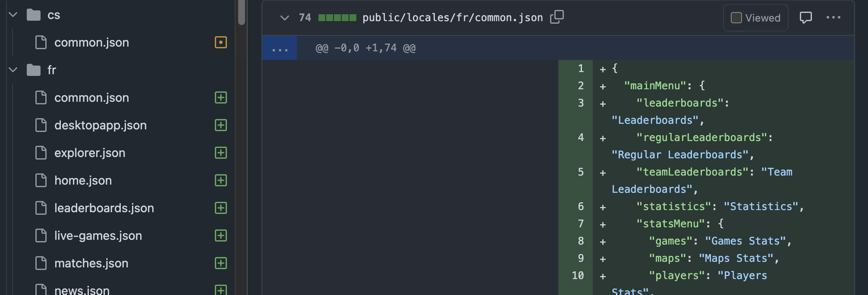The width and height of the screenshot is (868, 295).
Task: Click the added icon beside explorer.json
Action: click(221, 153)
